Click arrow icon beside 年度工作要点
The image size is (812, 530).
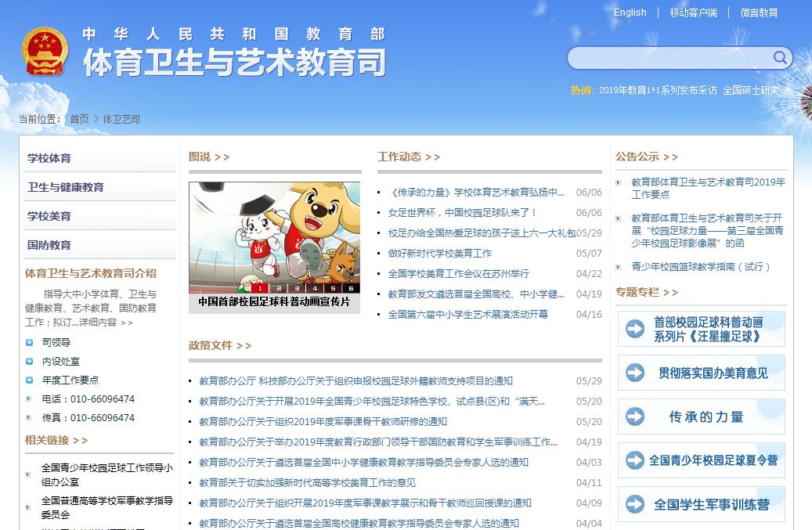(30, 380)
